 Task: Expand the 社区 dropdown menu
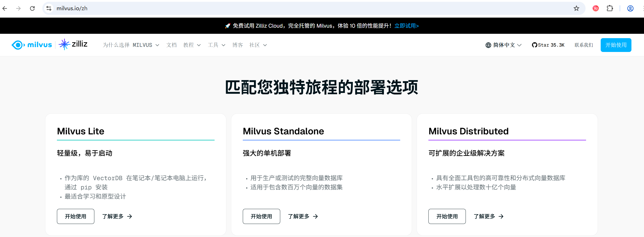coord(258,45)
